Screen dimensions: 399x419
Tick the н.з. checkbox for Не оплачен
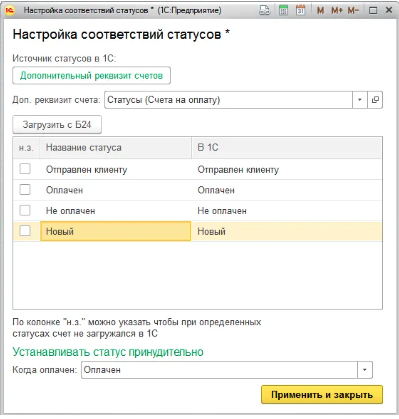(25, 210)
